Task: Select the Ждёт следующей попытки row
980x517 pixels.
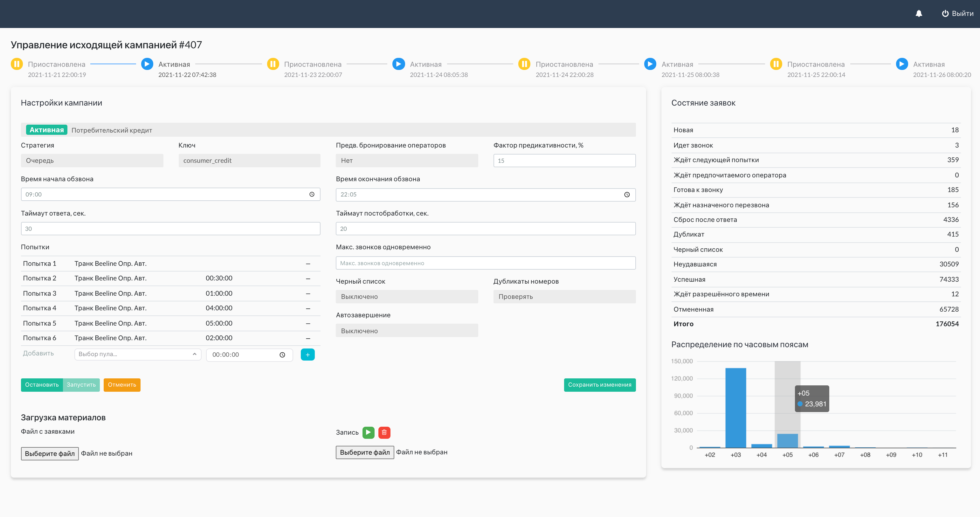Action: [816, 160]
